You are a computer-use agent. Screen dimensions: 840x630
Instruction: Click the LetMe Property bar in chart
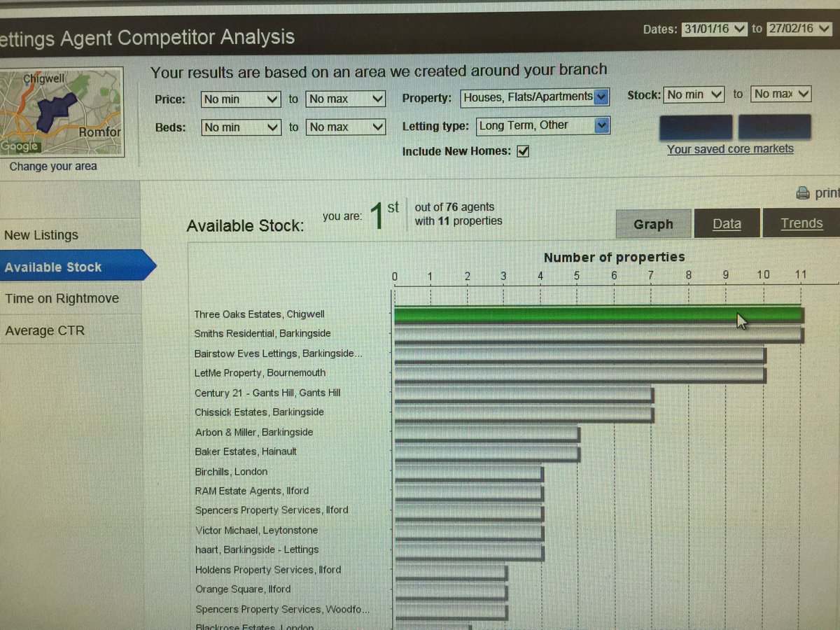580,374
